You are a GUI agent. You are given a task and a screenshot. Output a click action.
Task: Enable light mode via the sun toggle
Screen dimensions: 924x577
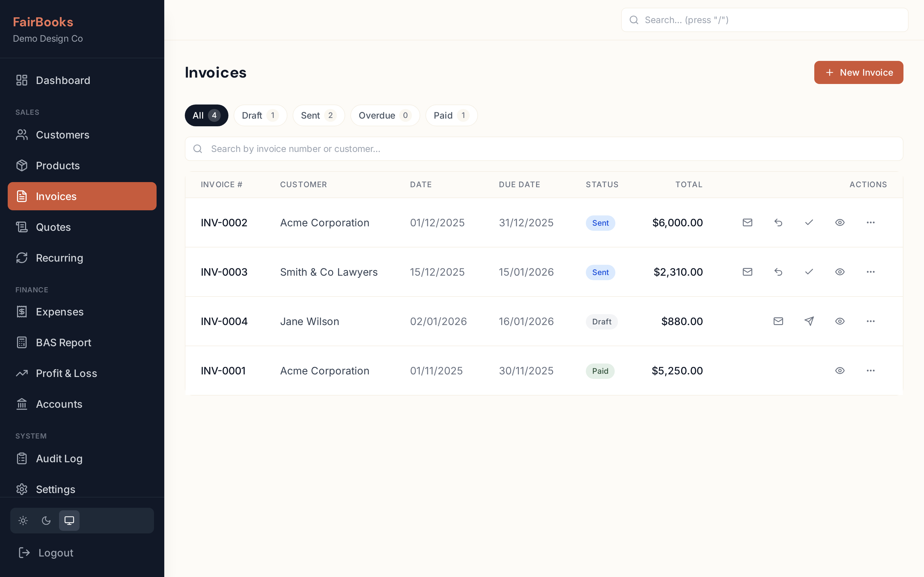23,520
